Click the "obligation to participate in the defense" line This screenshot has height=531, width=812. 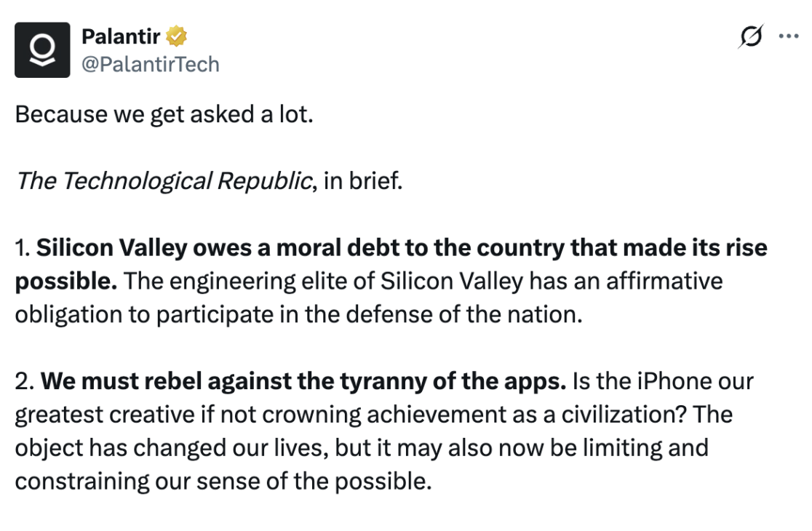298,314
